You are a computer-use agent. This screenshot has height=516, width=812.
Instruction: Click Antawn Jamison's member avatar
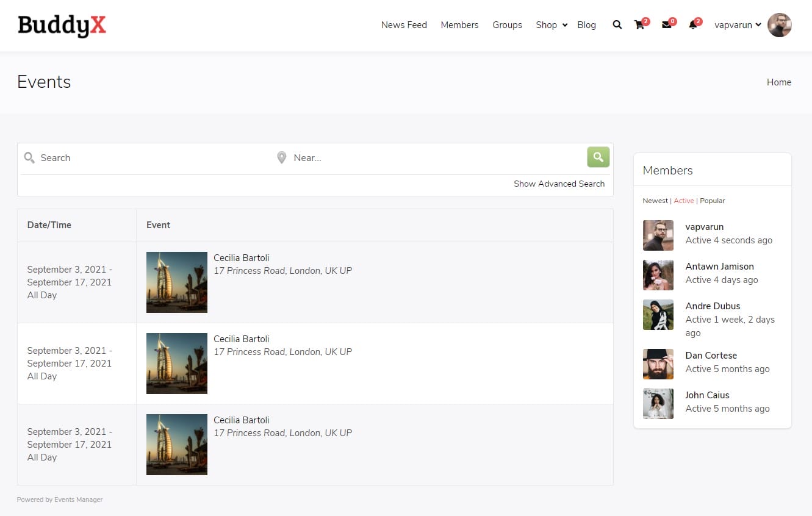tap(658, 275)
